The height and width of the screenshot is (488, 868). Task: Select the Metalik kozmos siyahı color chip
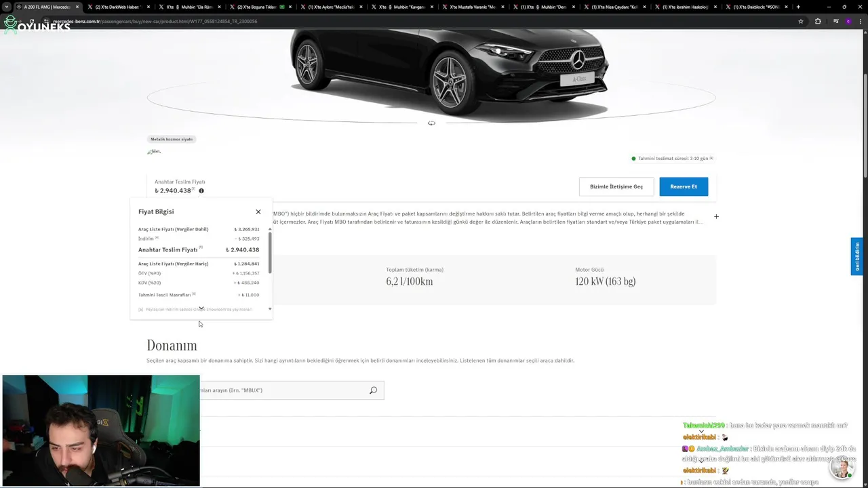(172, 139)
